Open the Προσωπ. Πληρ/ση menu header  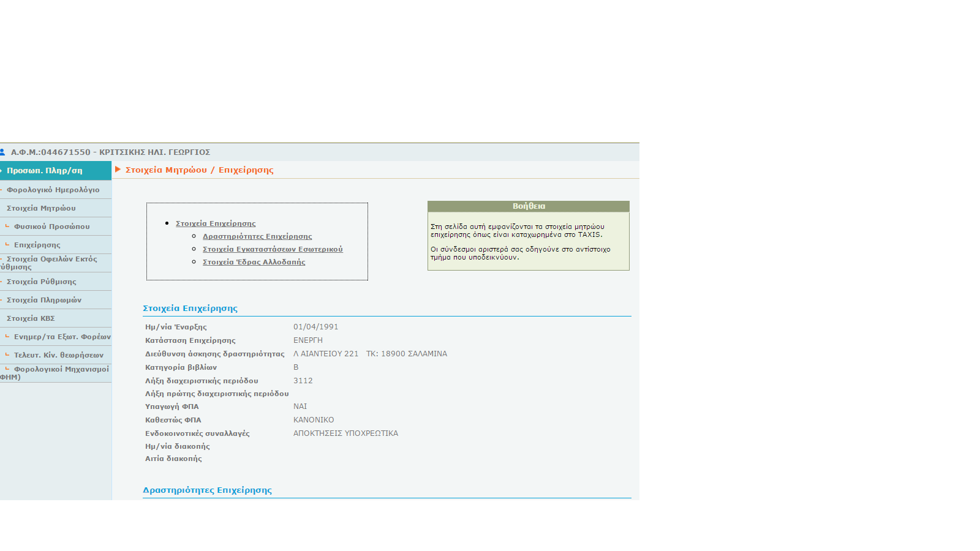[45, 171]
